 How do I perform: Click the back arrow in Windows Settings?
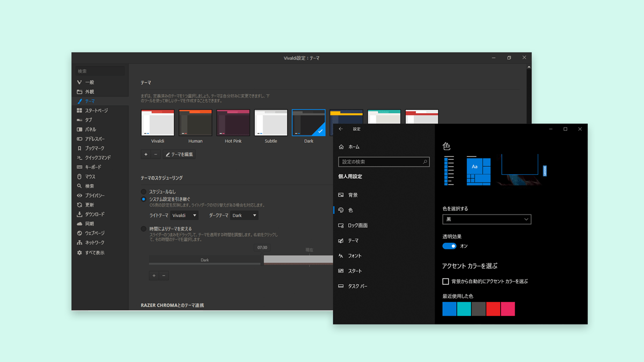coord(341,129)
